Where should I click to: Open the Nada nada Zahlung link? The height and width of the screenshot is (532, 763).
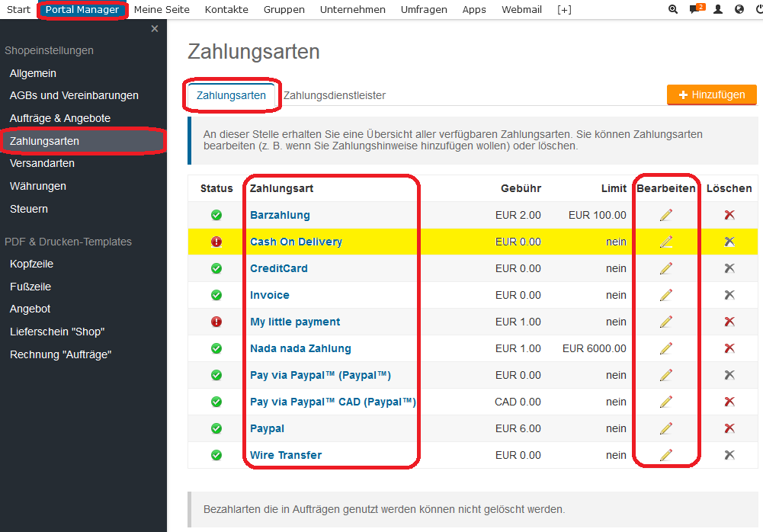300,348
